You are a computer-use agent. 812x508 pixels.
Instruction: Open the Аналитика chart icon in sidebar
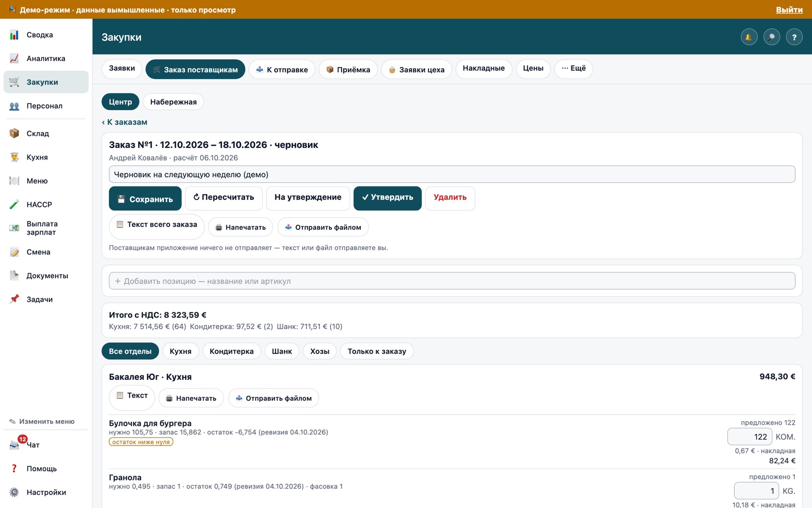pyautogui.click(x=14, y=58)
